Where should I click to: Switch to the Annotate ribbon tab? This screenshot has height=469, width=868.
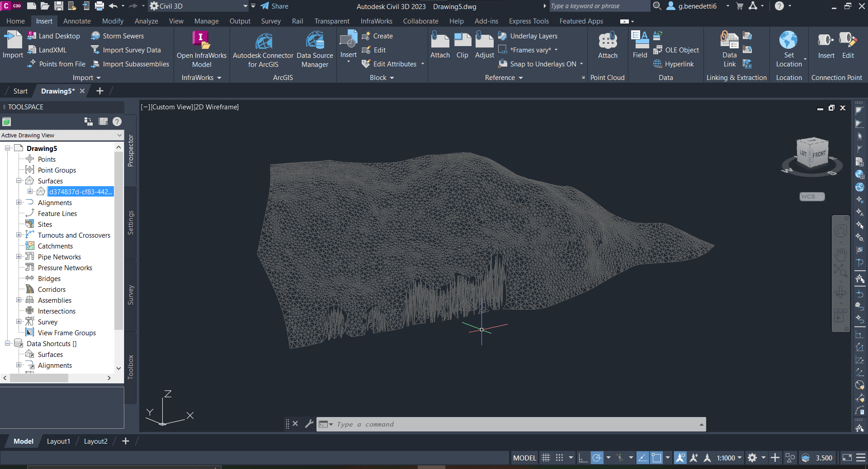coord(76,21)
